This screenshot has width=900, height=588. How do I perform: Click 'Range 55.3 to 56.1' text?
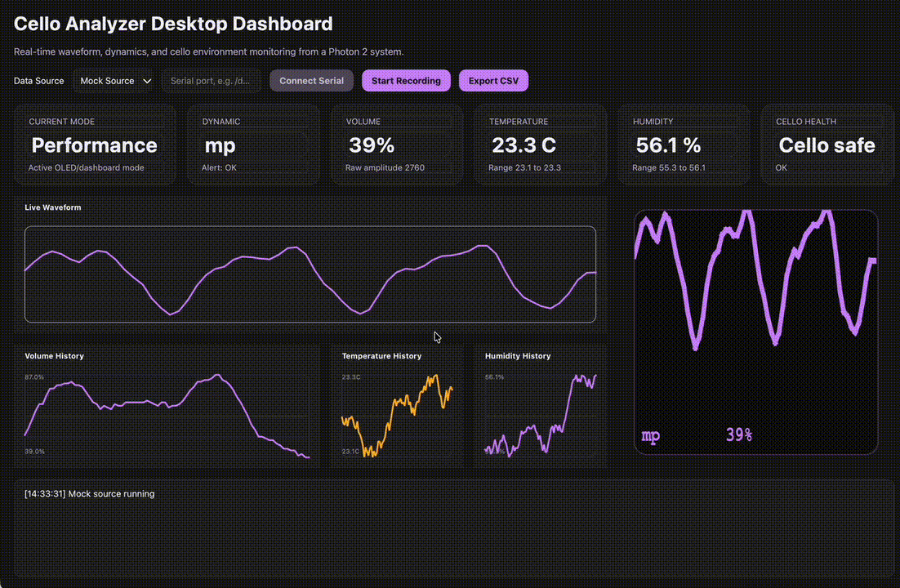click(669, 167)
